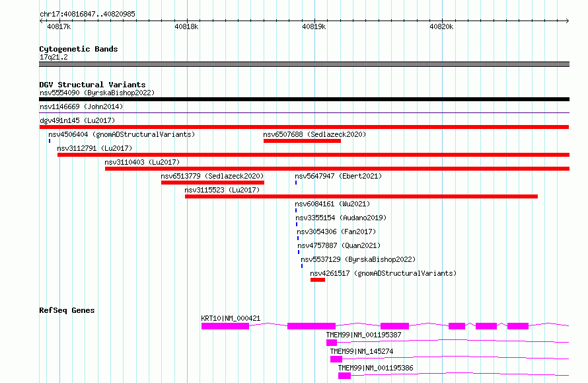Click the blue nsv6084161 marker
The height and width of the screenshot is (383, 588).
pyautogui.click(x=296, y=210)
